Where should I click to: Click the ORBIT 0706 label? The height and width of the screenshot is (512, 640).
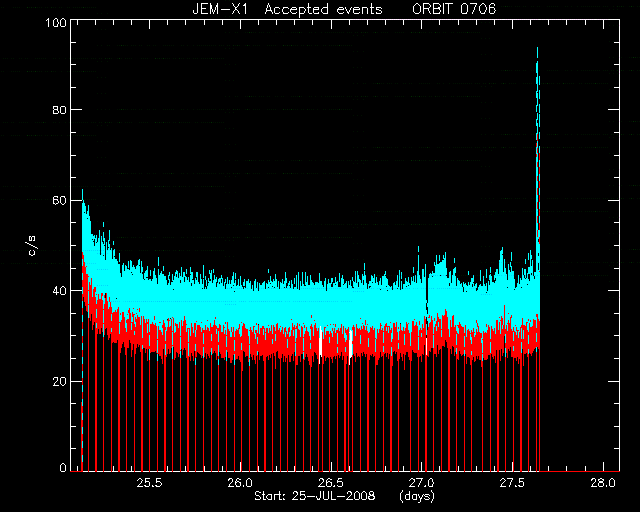(x=454, y=9)
